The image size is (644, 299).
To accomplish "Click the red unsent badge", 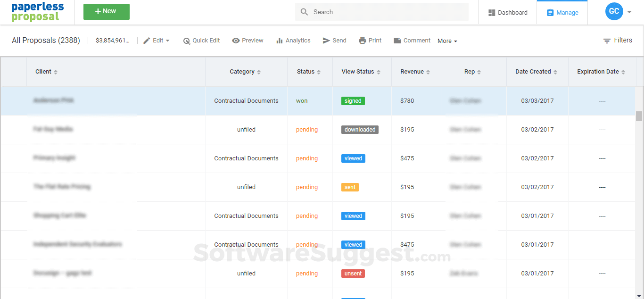I will pos(353,274).
